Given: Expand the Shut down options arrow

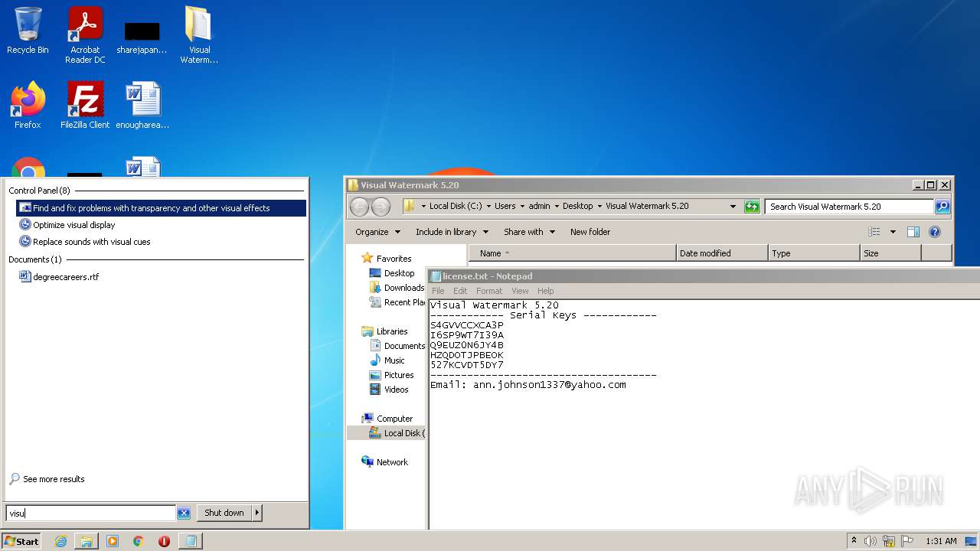Looking at the screenshot, I should 257,513.
